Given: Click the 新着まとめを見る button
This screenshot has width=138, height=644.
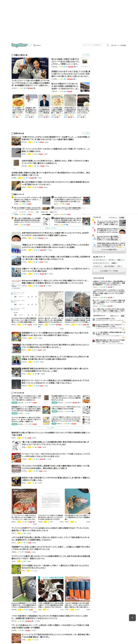Looking at the screenshot, I should [51, 228].
